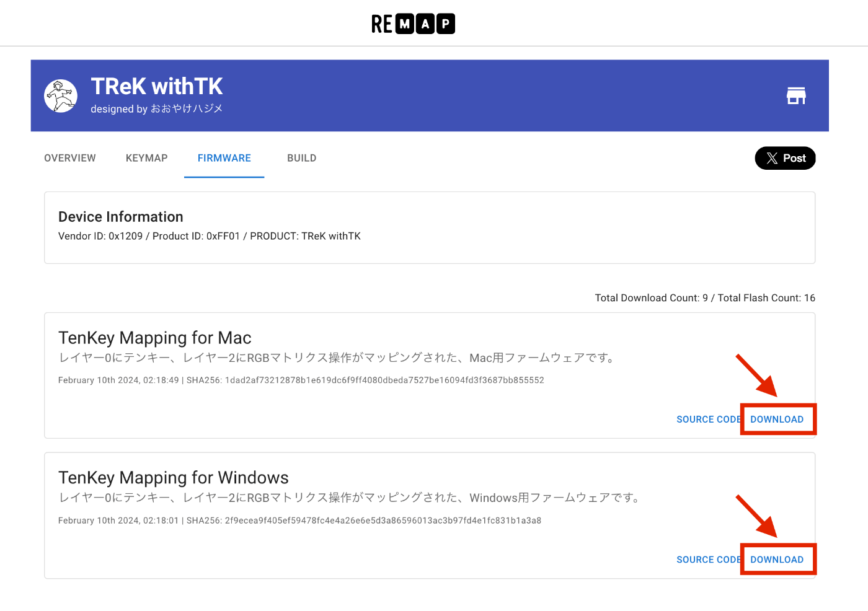Open the designer avatar image
Viewport: 868px width, 611px height.
click(61, 96)
